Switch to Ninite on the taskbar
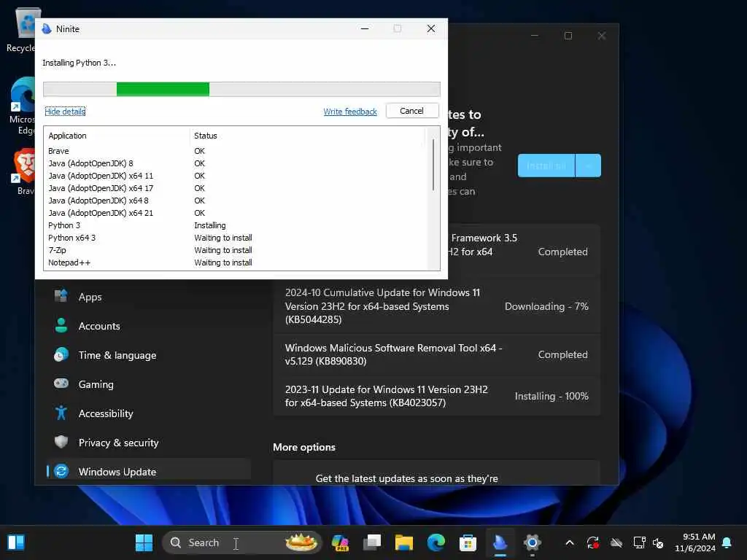747x560 pixels. [x=500, y=542]
